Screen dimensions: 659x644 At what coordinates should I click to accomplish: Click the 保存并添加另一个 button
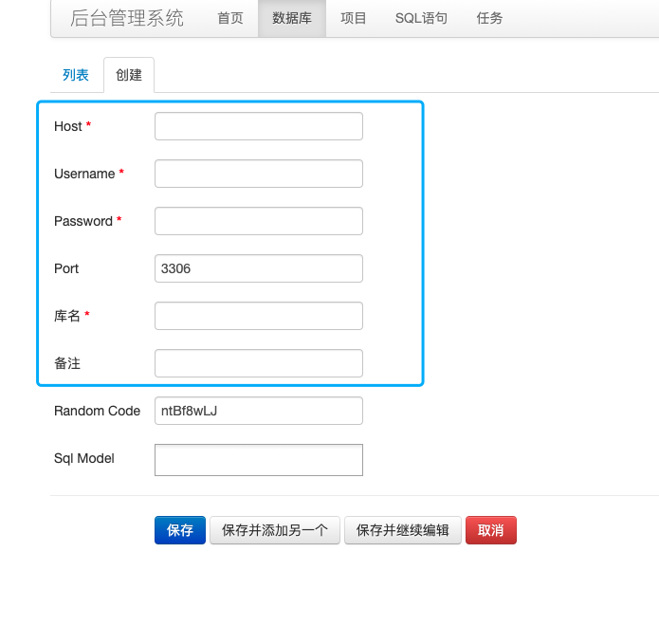[x=275, y=530]
